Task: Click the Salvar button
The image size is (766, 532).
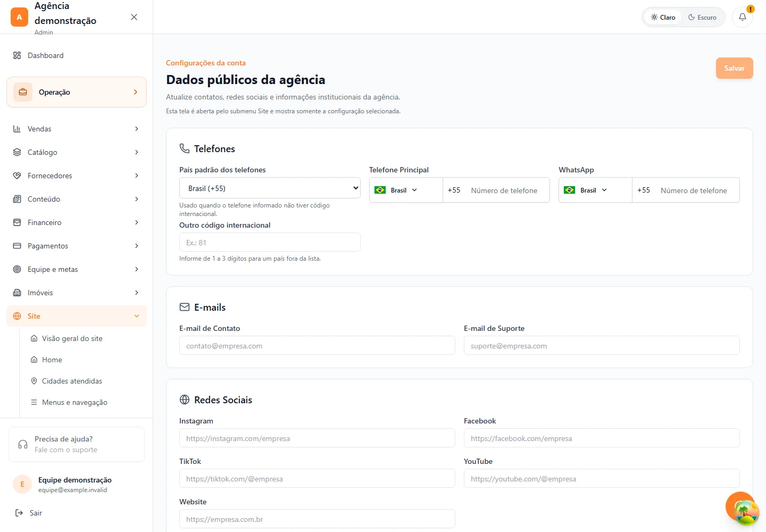Action: (734, 68)
